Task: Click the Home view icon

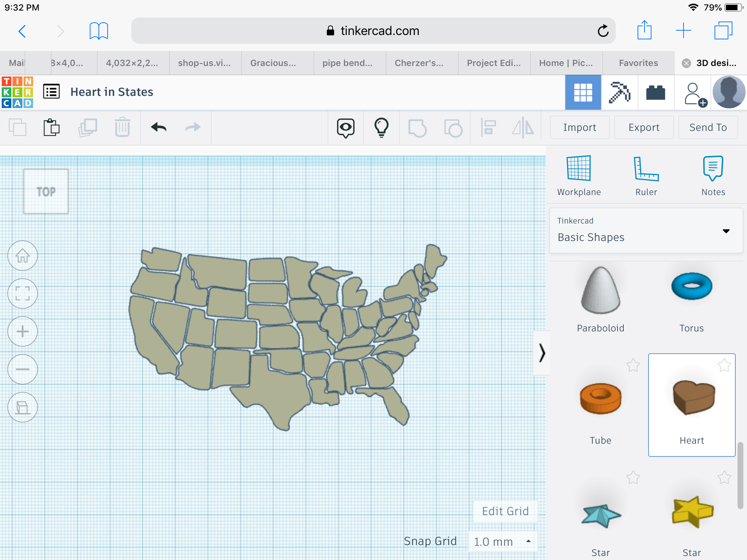Action: coord(23,256)
